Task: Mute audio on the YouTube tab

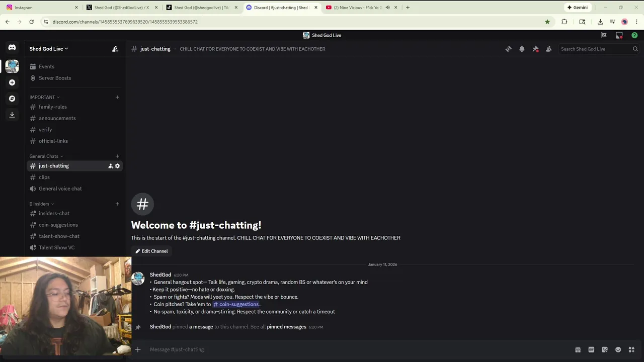Action: pyautogui.click(x=387, y=8)
